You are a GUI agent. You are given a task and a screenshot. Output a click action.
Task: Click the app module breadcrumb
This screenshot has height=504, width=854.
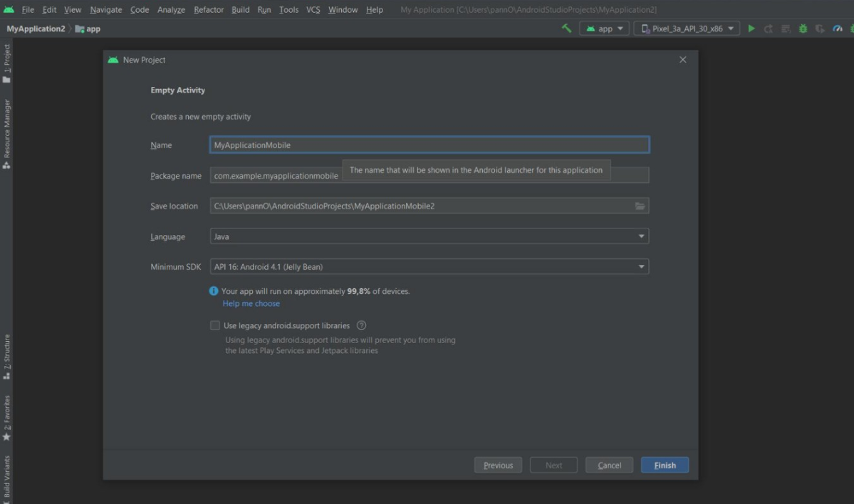point(88,29)
